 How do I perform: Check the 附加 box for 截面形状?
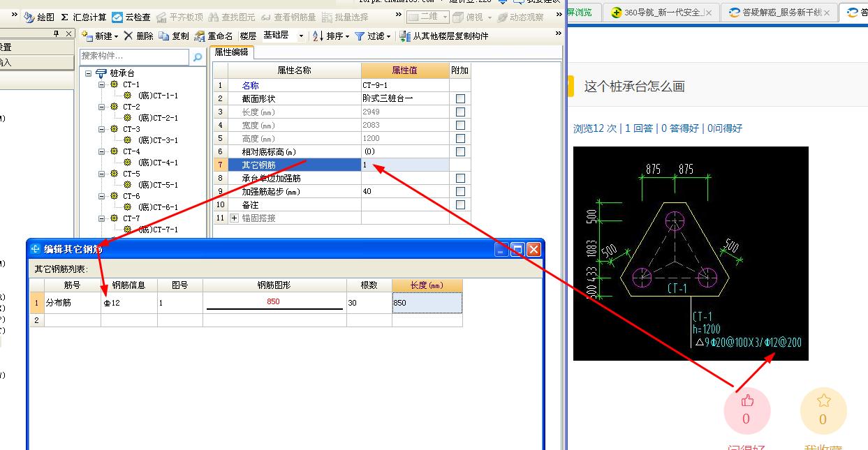[x=459, y=98]
